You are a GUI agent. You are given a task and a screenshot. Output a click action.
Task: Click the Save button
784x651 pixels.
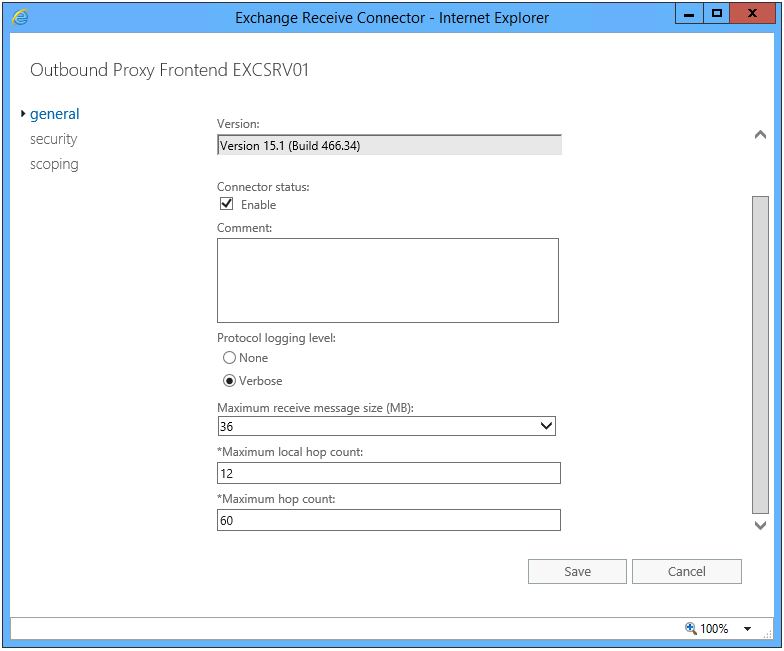pyautogui.click(x=577, y=571)
